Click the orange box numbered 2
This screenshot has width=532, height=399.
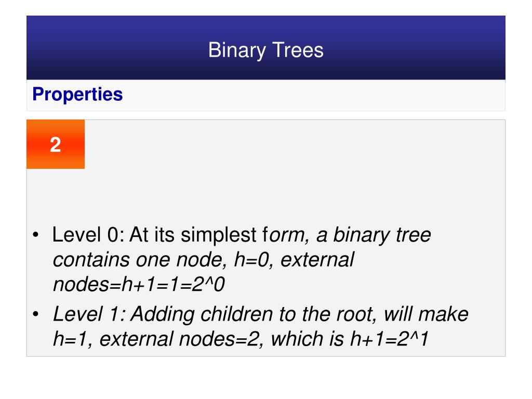click(56, 144)
